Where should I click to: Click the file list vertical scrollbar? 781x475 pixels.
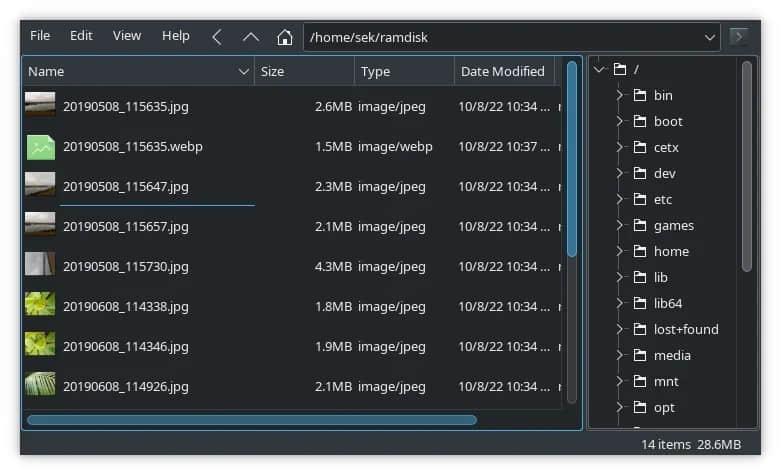(572, 160)
